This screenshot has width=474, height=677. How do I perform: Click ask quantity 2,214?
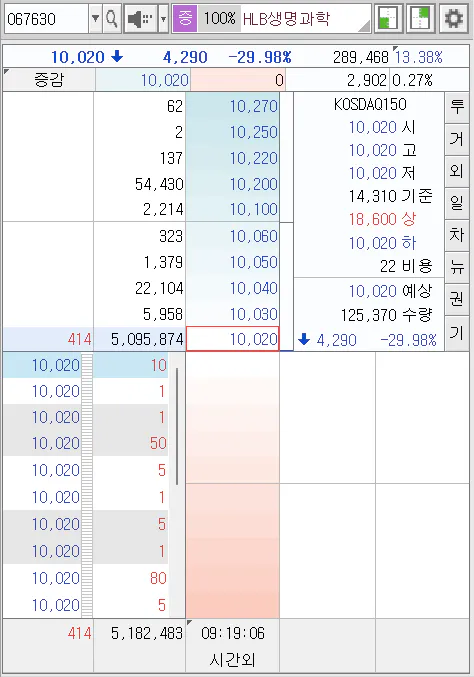tap(163, 209)
